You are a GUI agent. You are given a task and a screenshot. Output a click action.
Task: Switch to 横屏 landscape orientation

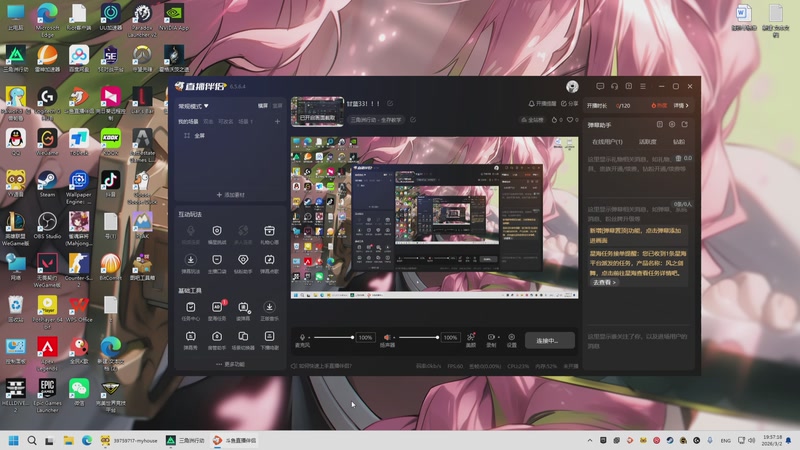point(263,106)
